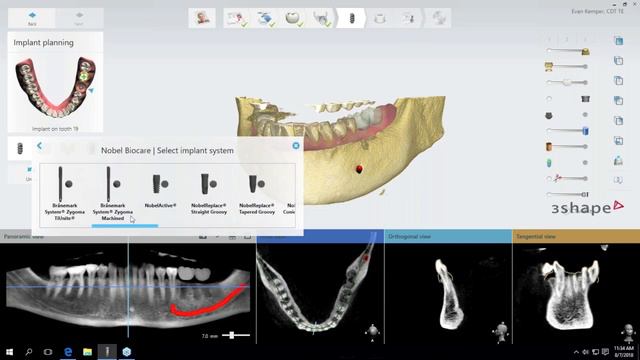Select NobelReplace Tapered Groovy implant

257,193
